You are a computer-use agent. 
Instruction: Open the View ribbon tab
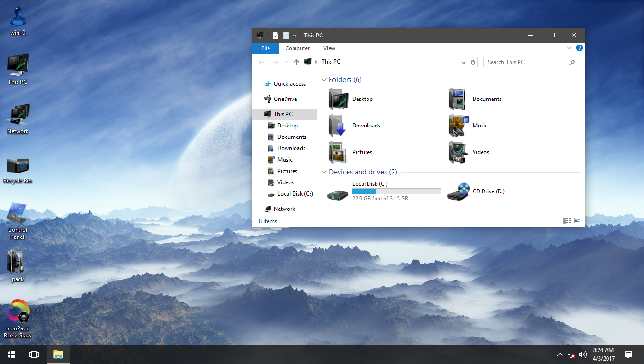point(329,48)
